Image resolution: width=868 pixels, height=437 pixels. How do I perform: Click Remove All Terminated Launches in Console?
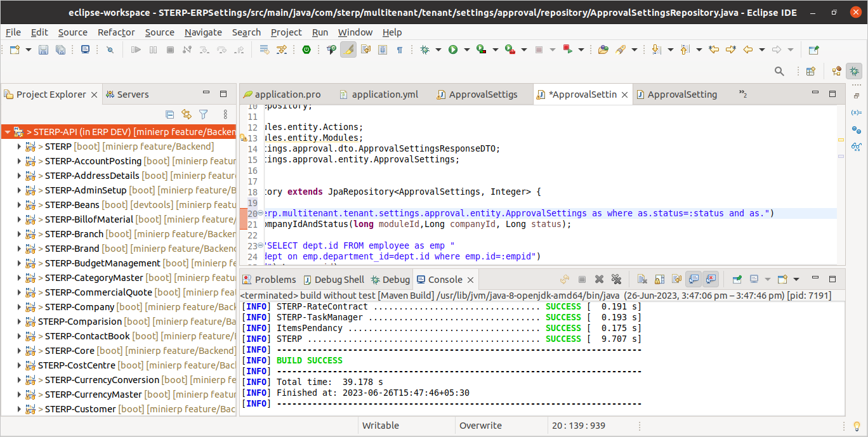coord(615,279)
